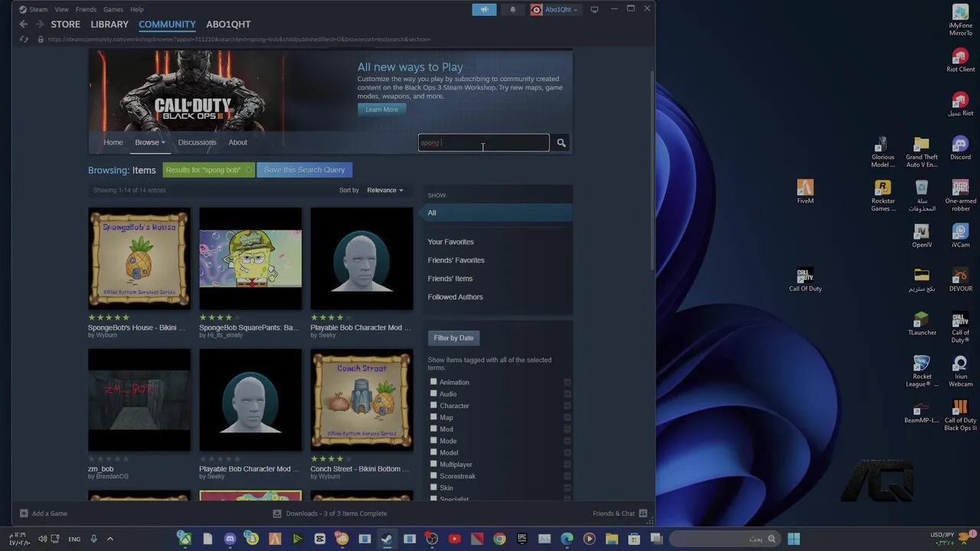
Task: Open the TLauncher desktop shortcut
Action: point(922,323)
